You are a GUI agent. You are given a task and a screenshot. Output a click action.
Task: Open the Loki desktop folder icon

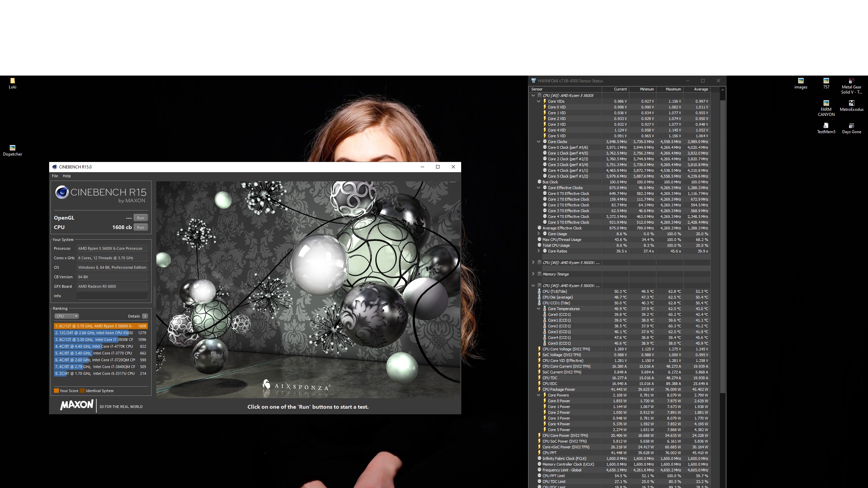(x=13, y=81)
